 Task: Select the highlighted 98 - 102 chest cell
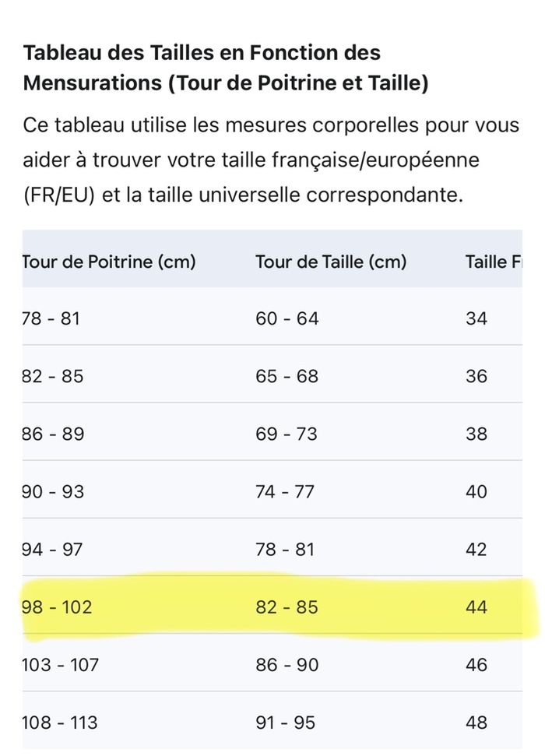click(57, 607)
